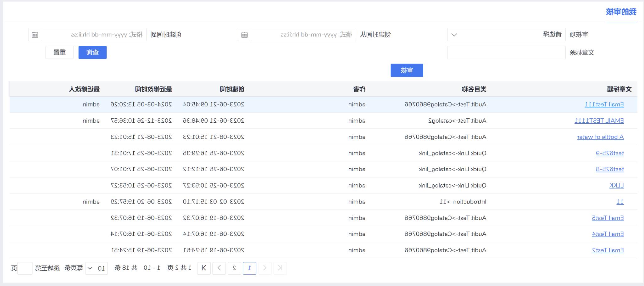Click the 创建时间 column header
The height and width of the screenshot is (286, 644).
pyautogui.click(x=232, y=89)
